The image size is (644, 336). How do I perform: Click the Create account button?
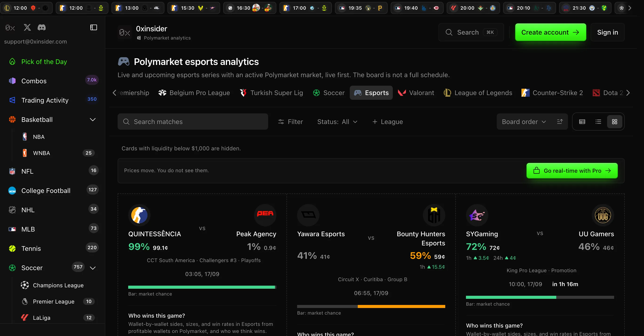[x=550, y=32]
